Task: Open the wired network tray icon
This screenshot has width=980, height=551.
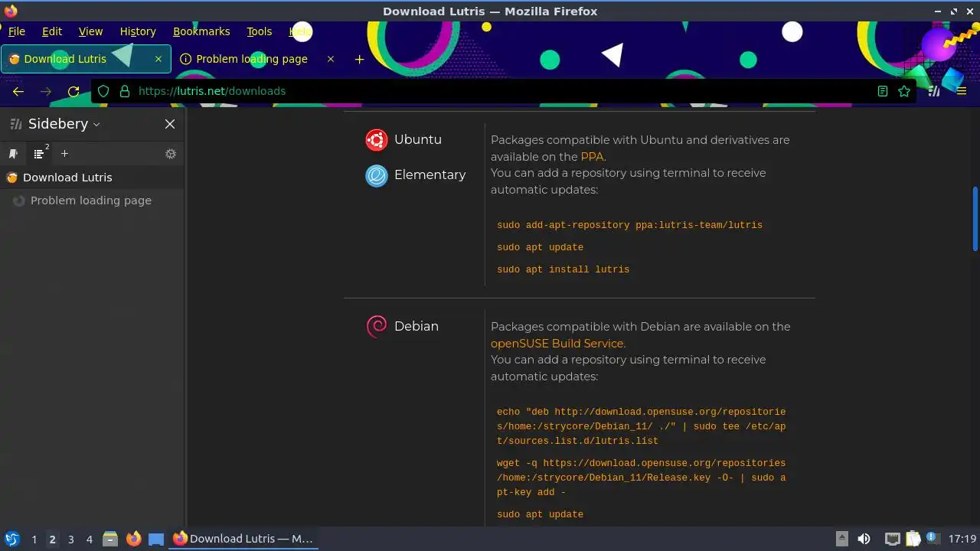Action: pyautogui.click(x=892, y=539)
